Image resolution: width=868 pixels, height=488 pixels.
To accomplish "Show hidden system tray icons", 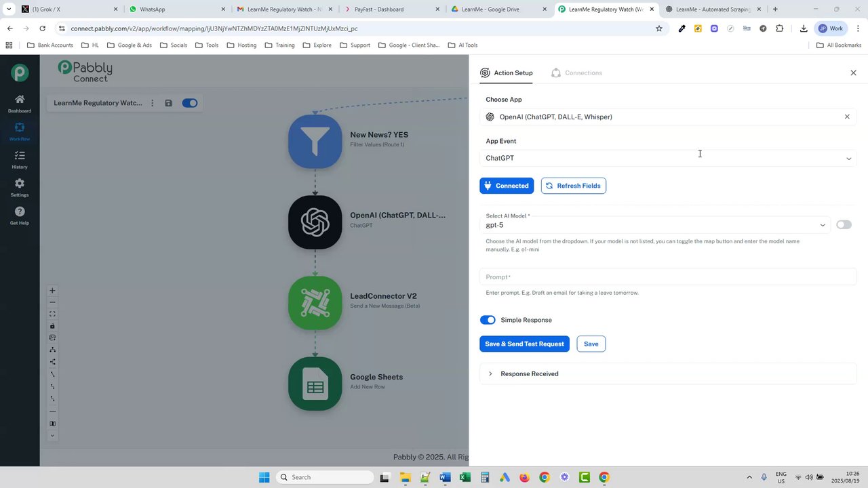I will [749, 477].
